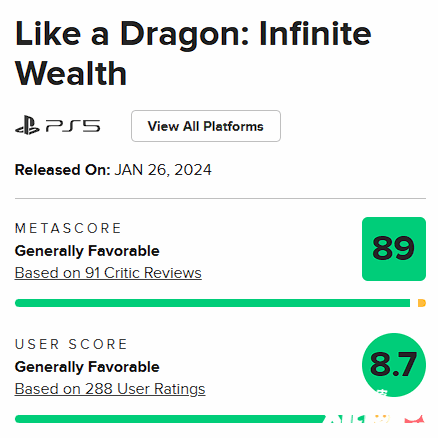Click Generally Favorable text under METASCORE
Screen dimensions: 438x438
point(87,251)
